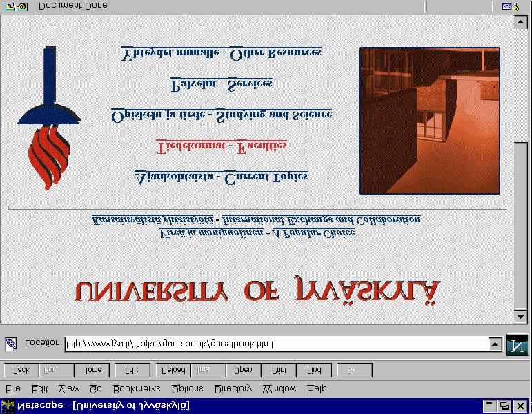The height and width of the screenshot is (414, 532).
Task: Click the Back toolbar button
Action: (21, 371)
